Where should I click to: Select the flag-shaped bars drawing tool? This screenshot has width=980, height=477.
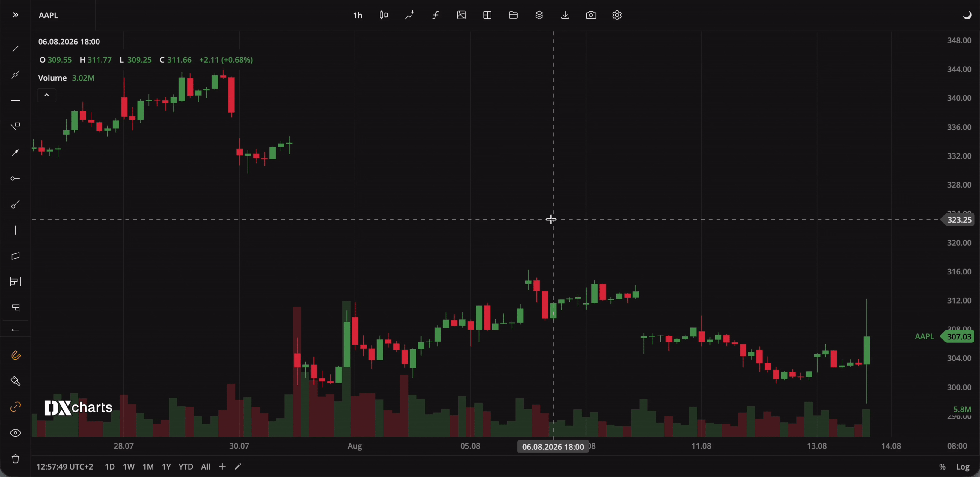tap(16, 307)
